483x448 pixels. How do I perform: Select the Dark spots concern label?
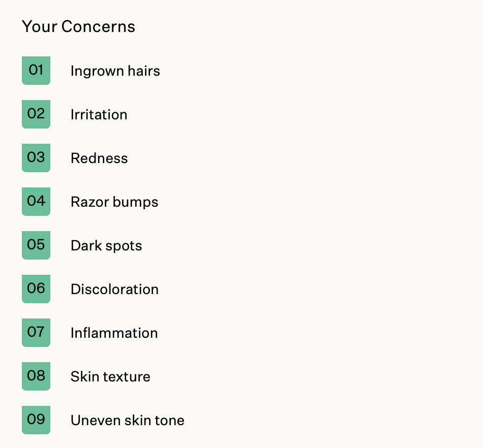[x=106, y=246]
